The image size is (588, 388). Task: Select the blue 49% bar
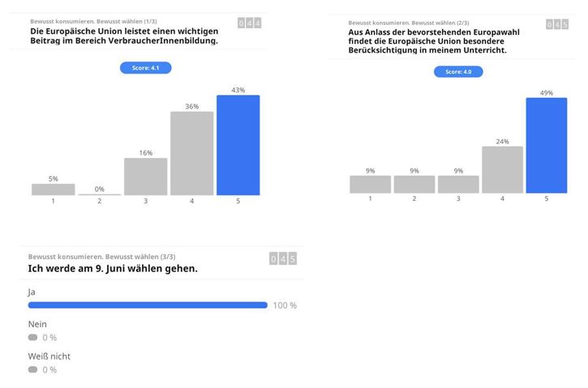(546, 145)
